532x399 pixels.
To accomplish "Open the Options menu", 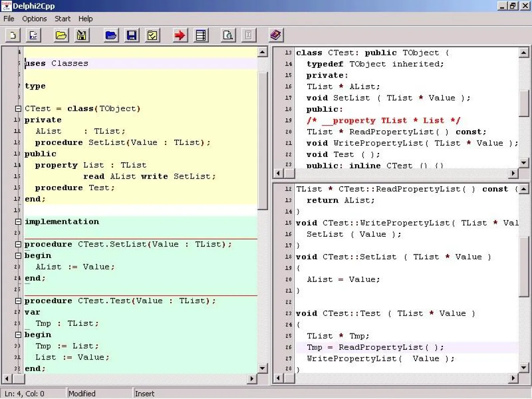I will point(35,19).
